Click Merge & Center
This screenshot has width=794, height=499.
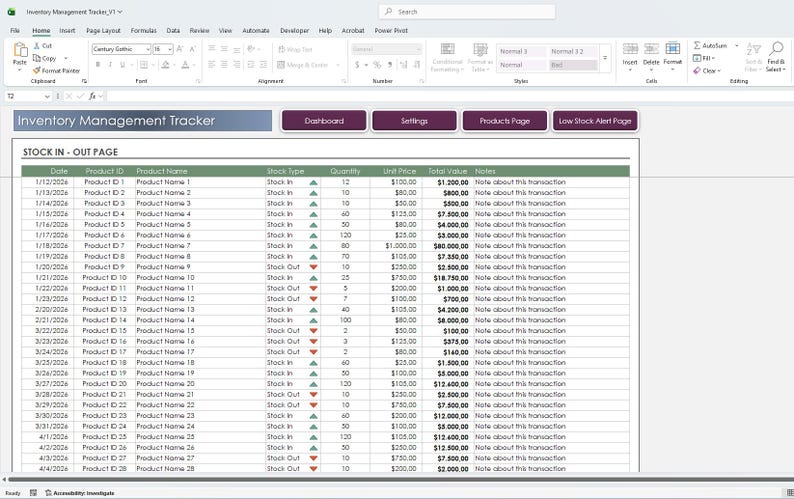coord(303,65)
